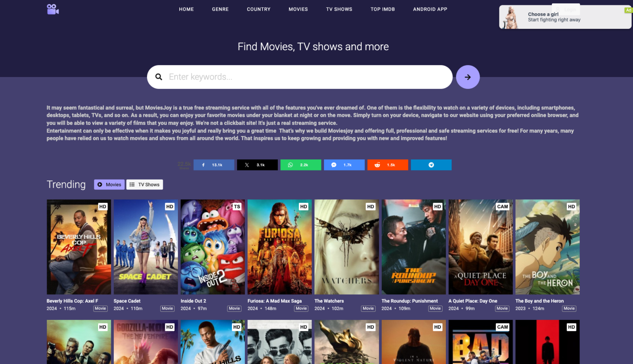Click HD badge on Space Cadet poster
The width and height of the screenshot is (633, 364).
click(169, 207)
